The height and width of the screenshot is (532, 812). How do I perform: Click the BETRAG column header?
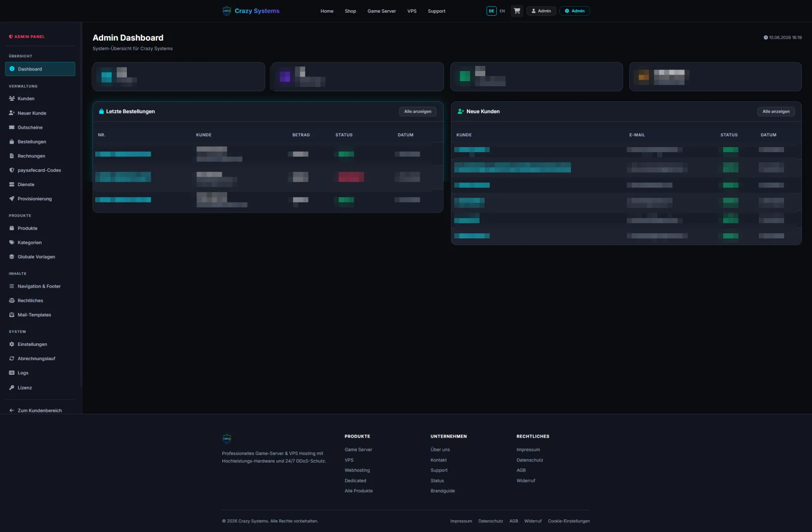click(301, 135)
